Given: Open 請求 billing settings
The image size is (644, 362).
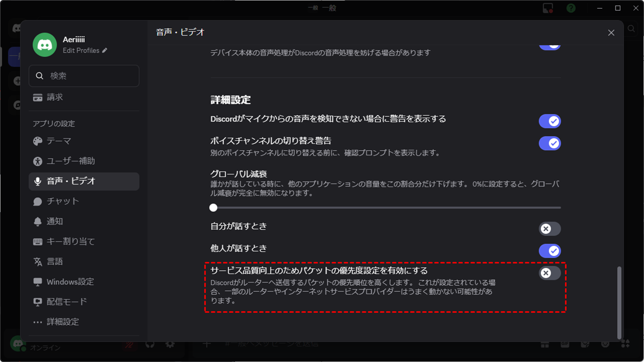Looking at the screenshot, I should click(x=55, y=97).
